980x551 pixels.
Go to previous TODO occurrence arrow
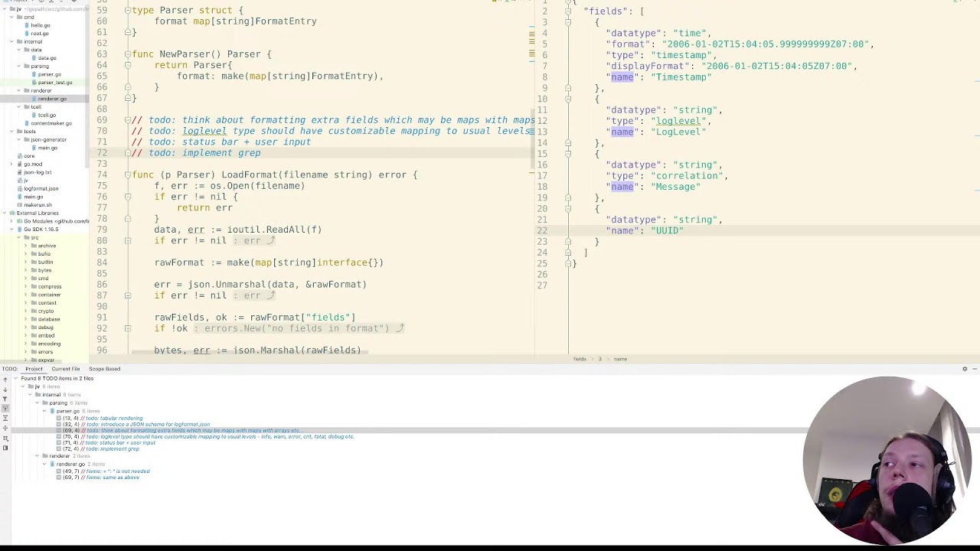pyautogui.click(x=5, y=381)
